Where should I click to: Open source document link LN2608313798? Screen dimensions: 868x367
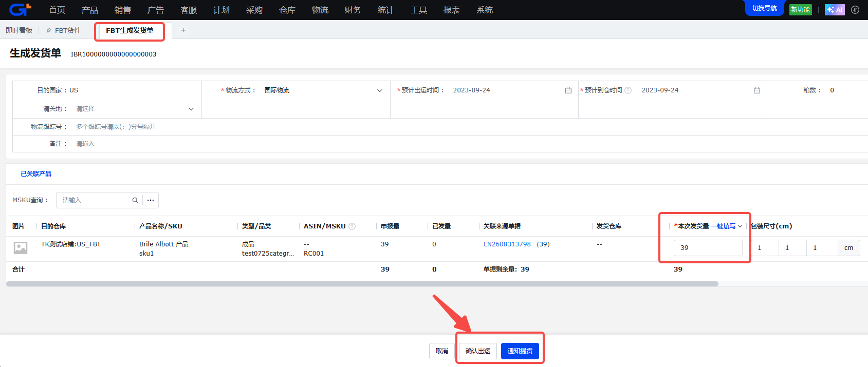pyautogui.click(x=507, y=244)
